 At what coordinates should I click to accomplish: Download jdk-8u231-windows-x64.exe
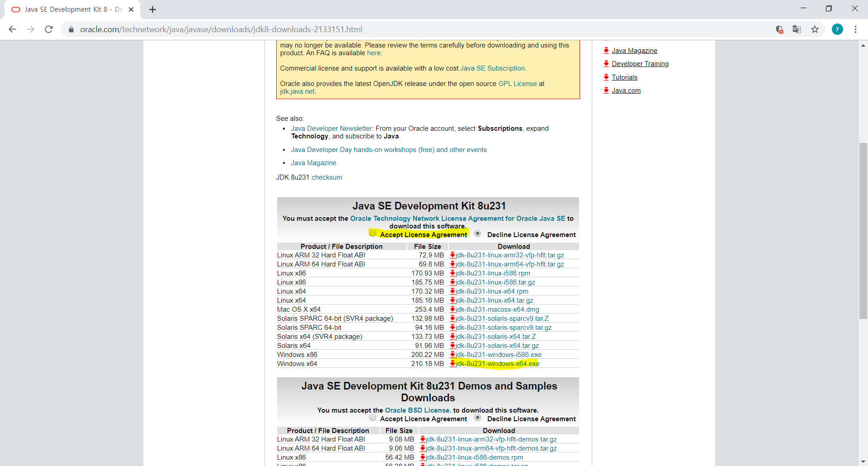tap(497, 364)
